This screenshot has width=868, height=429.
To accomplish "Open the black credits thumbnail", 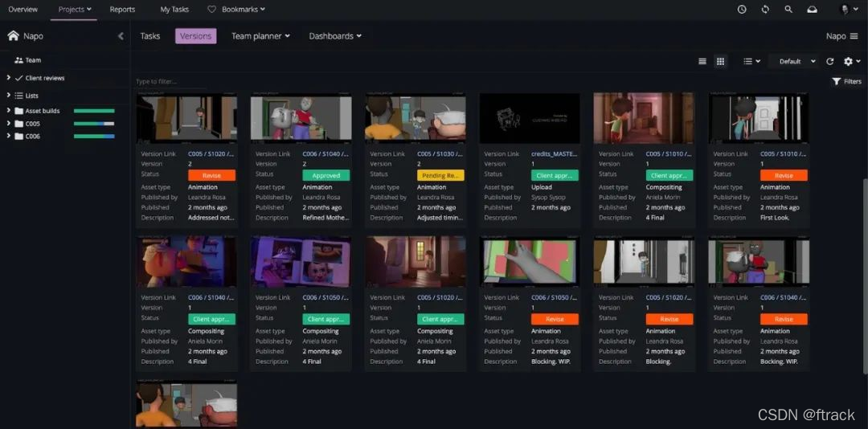I will pos(530,118).
